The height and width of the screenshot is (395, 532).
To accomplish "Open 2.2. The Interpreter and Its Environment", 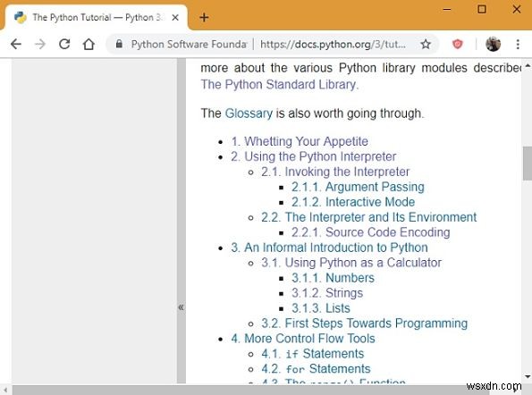I will [368, 217].
